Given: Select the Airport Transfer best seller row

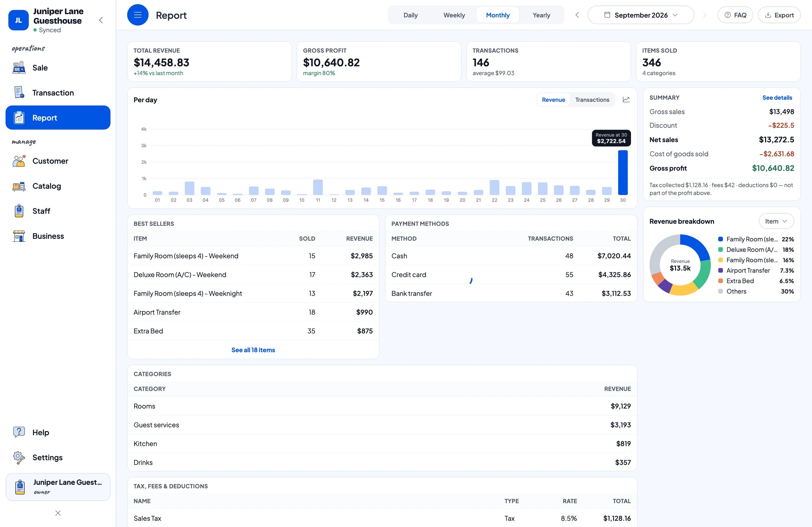Looking at the screenshot, I should pyautogui.click(x=253, y=312).
